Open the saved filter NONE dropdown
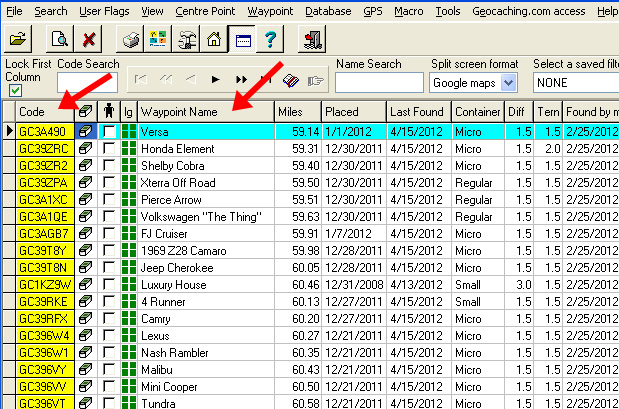Viewport: 619px width, 409px height. point(576,83)
